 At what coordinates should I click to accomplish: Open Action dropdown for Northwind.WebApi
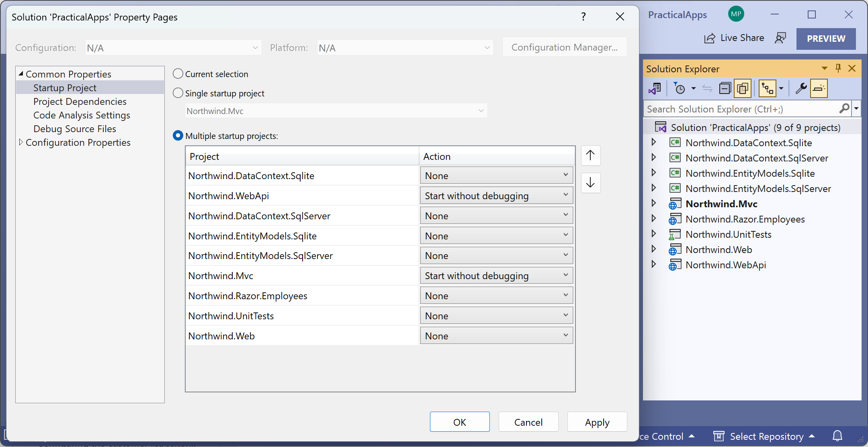coord(496,196)
